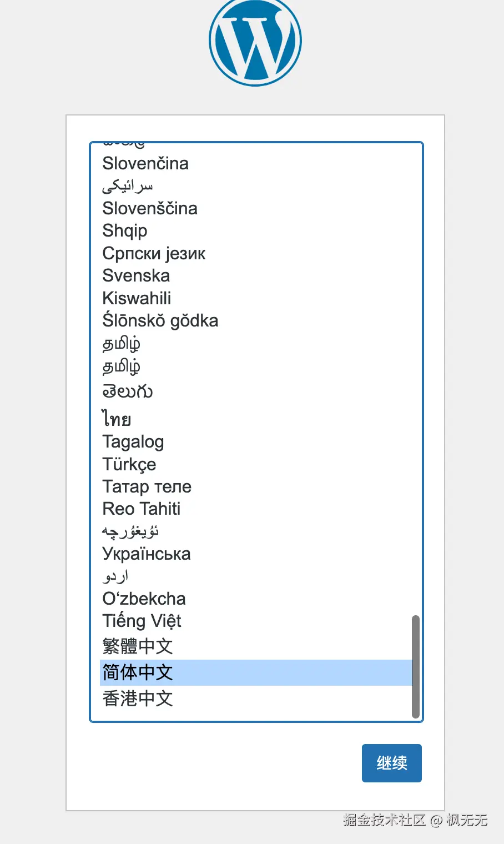Pick Shqip as the language
The height and width of the screenshot is (844, 504).
pos(125,230)
